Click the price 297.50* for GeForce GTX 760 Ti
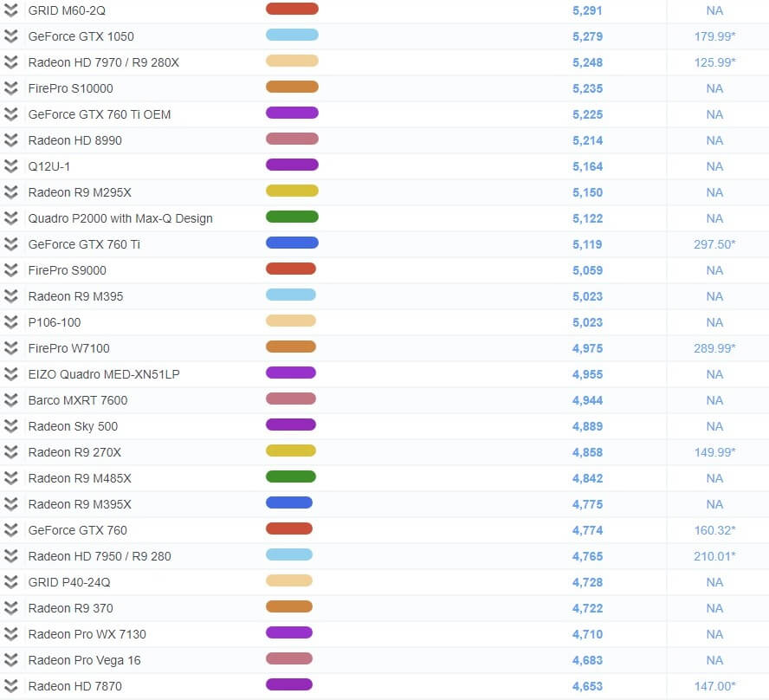 714,244
